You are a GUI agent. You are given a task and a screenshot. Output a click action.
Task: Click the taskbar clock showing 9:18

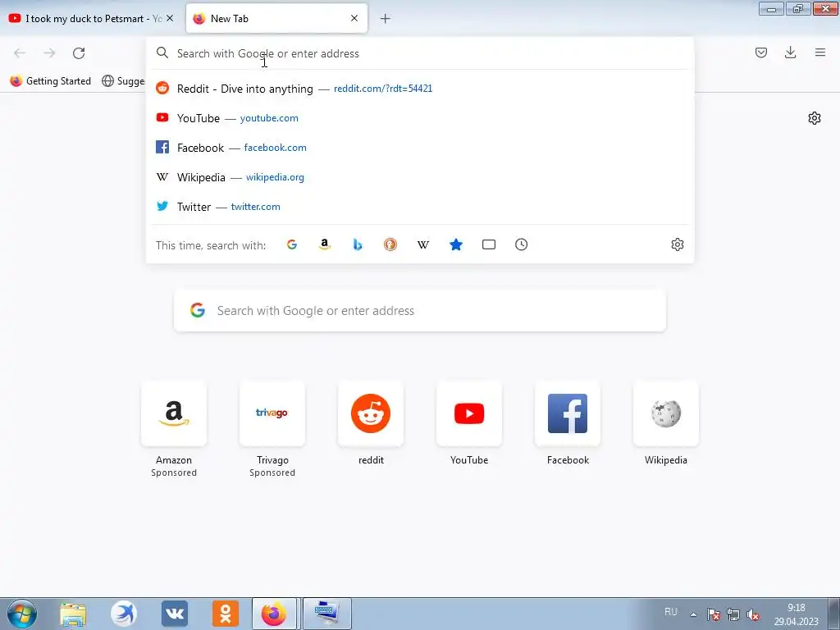[x=796, y=614]
